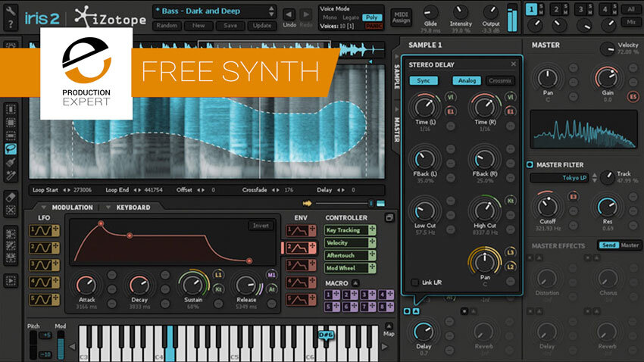
Task: Click the MIDI Assign button
Action: click(401, 17)
